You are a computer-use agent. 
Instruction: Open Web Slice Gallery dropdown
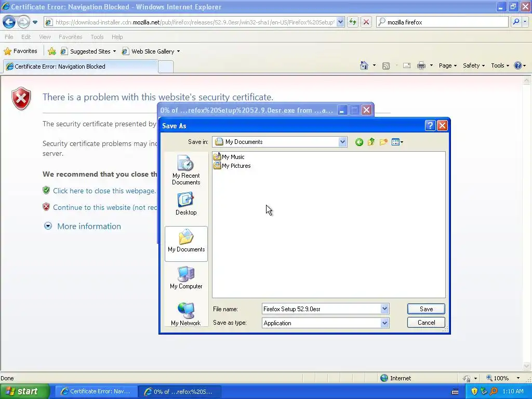click(151, 51)
